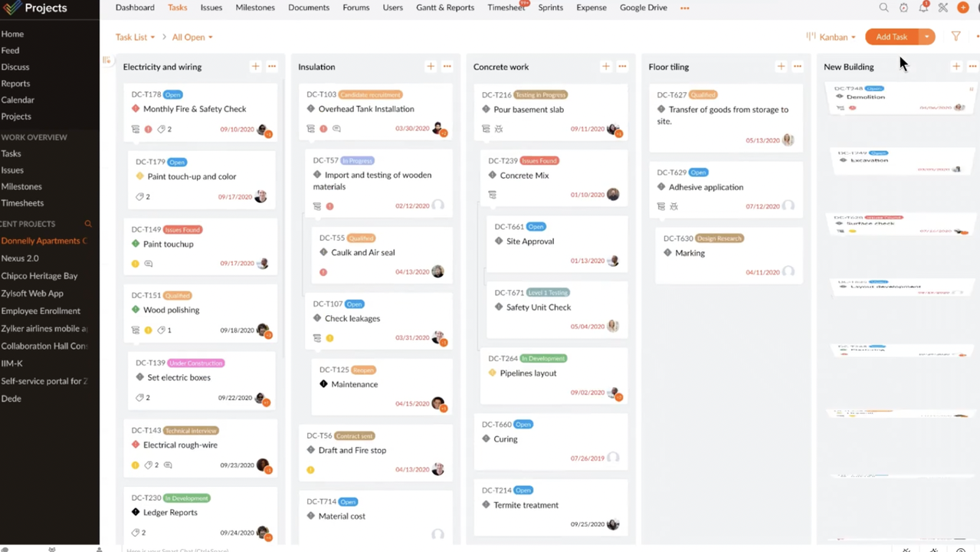This screenshot has width=980, height=552.
Task: Go to the Dashboard tab
Action: point(135,8)
